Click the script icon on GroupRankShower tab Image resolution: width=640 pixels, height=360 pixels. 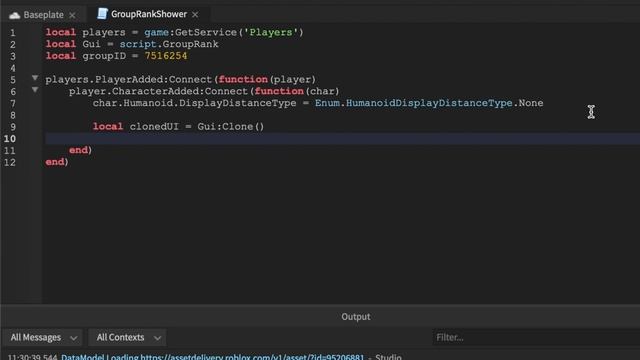point(102,14)
